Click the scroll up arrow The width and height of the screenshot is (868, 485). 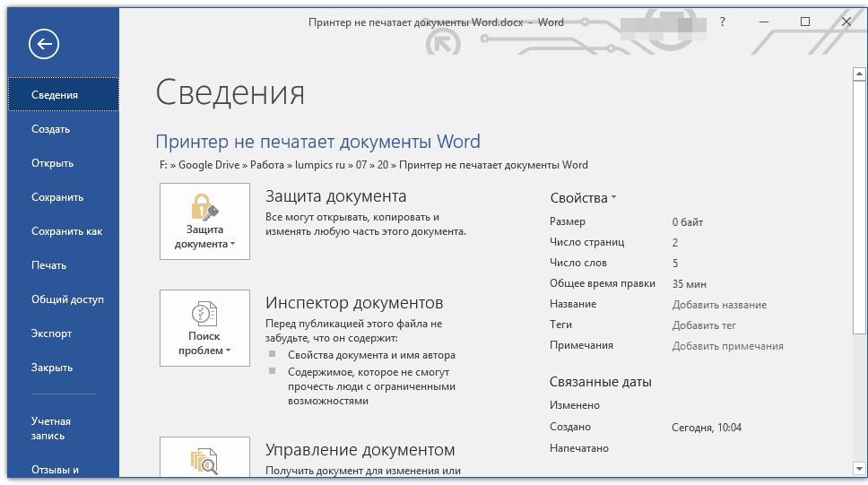pyautogui.click(x=859, y=74)
